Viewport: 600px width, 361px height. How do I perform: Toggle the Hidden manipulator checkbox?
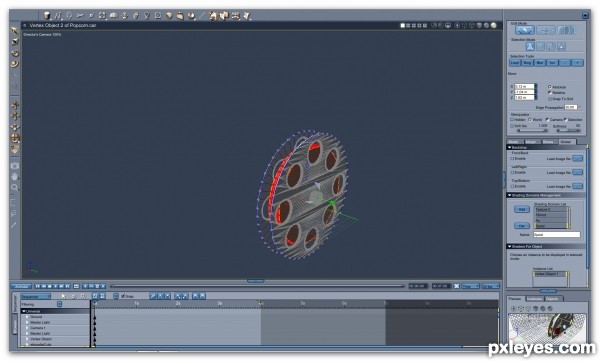pos(512,120)
